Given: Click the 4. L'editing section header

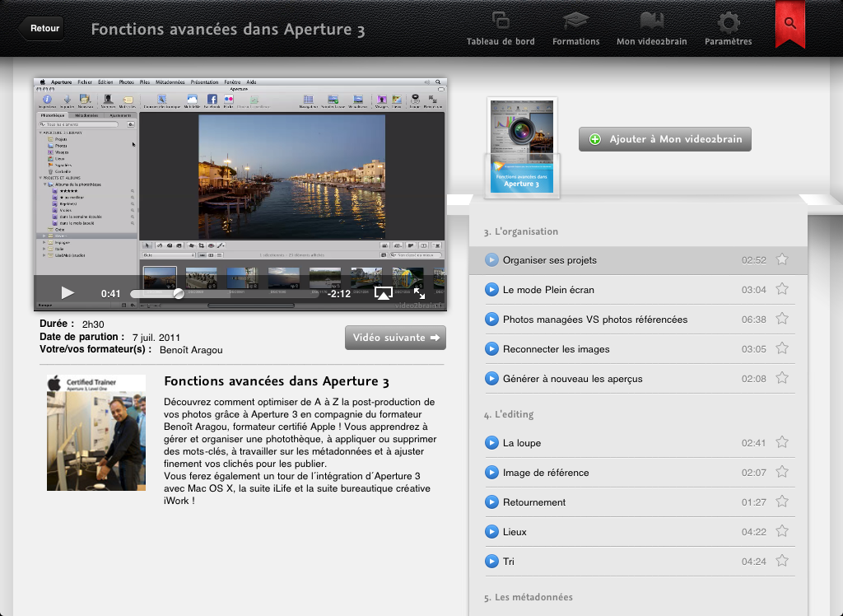Looking at the screenshot, I should click(x=509, y=415).
